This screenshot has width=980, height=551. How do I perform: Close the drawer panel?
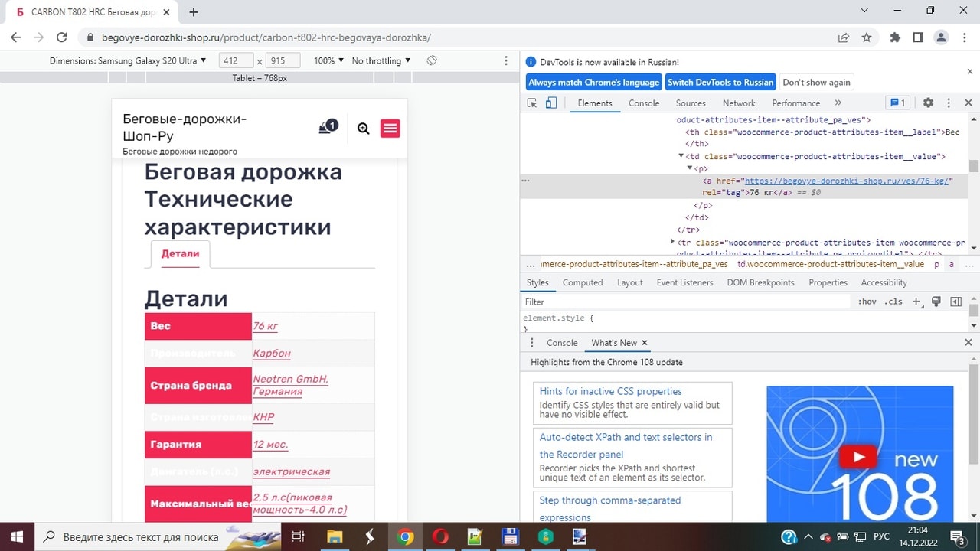coord(969,343)
